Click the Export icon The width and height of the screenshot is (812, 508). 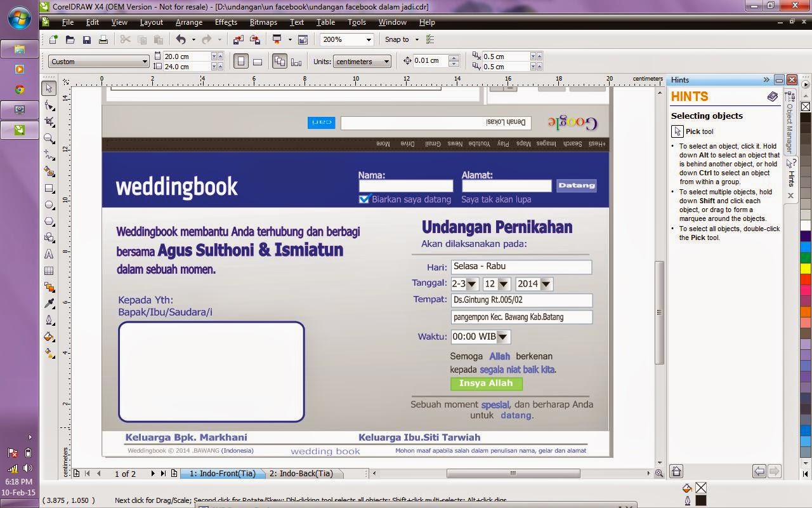(254, 39)
